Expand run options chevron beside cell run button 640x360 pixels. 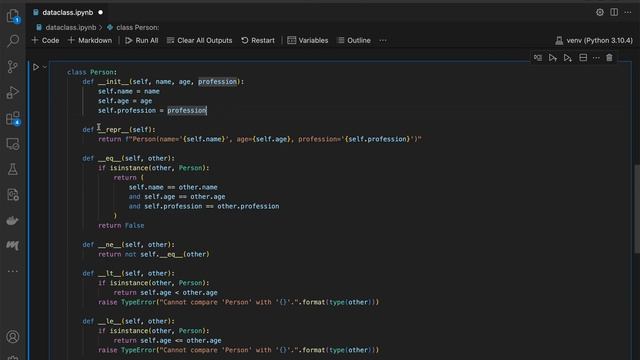point(44,67)
